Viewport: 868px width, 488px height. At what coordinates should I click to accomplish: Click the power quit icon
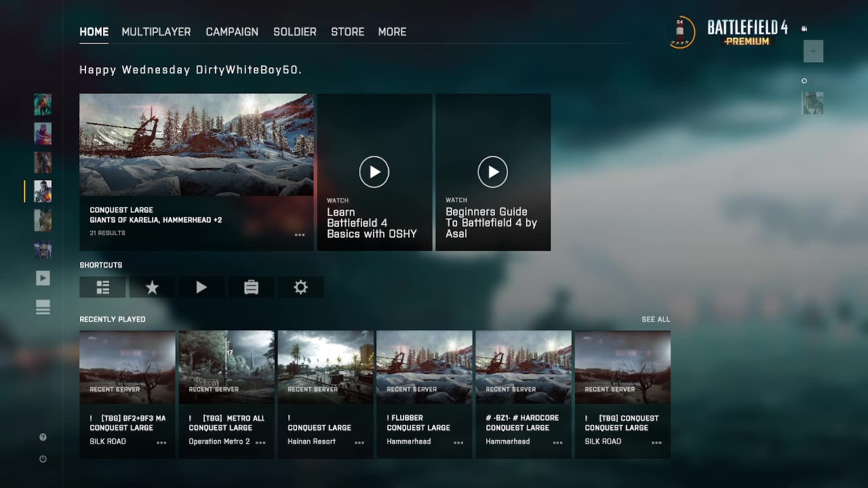43,459
